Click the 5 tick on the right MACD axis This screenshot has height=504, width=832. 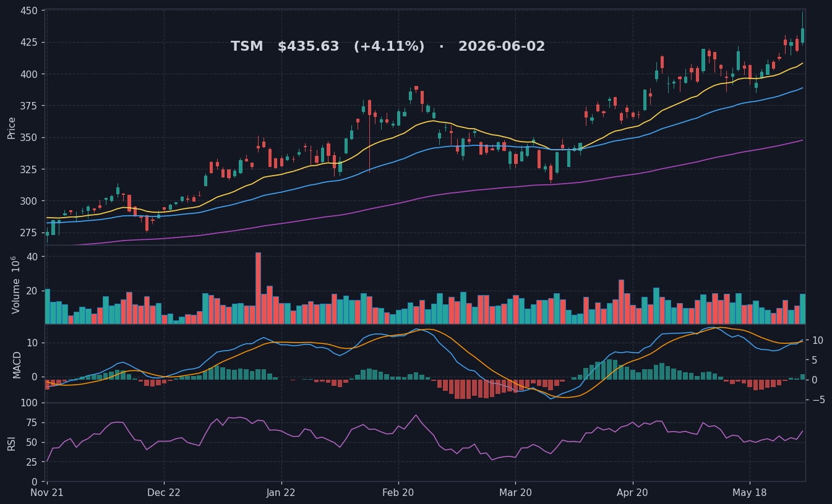coord(813,361)
